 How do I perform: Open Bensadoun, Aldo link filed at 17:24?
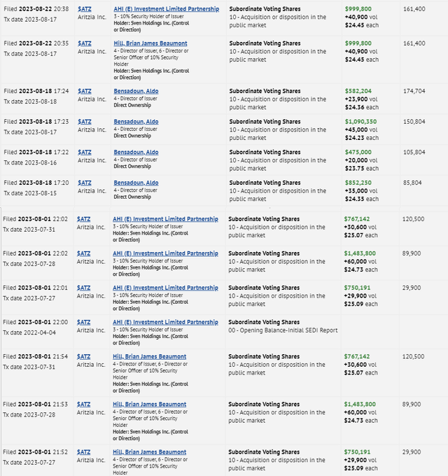(x=136, y=91)
